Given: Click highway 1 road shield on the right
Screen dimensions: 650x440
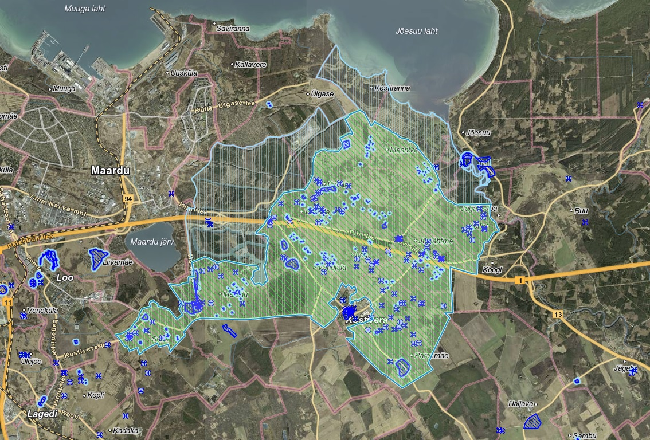Looking at the screenshot, I should (520, 281).
